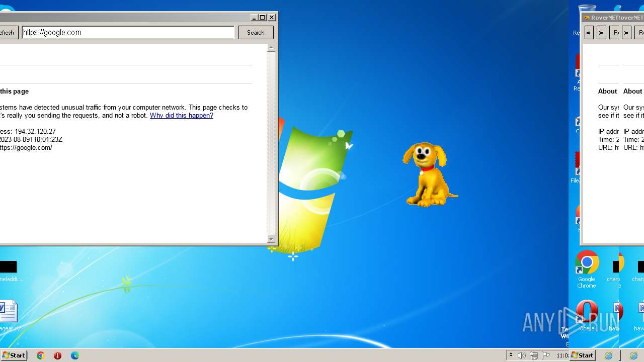The width and height of the screenshot is (644, 362).
Task: Launch Microsoft Edge from the left taskbar
Action: [75, 355]
